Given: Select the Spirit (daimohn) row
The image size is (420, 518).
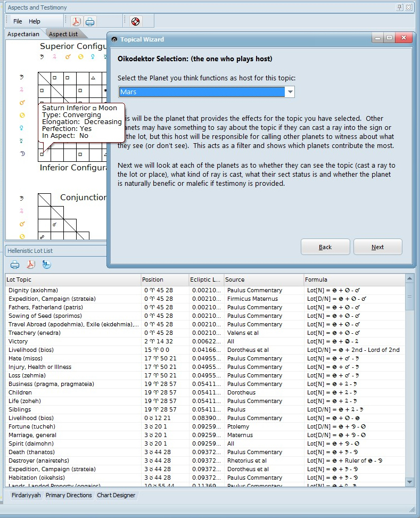Looking at the screenshot, I should [x=205, y=443].
